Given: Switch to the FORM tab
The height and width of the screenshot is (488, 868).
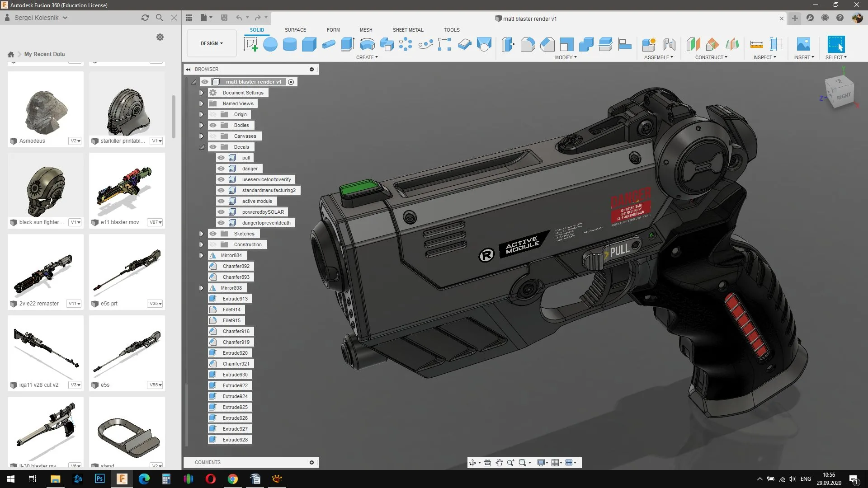Looking at the screenshot, I should click(x=333, y=30).
